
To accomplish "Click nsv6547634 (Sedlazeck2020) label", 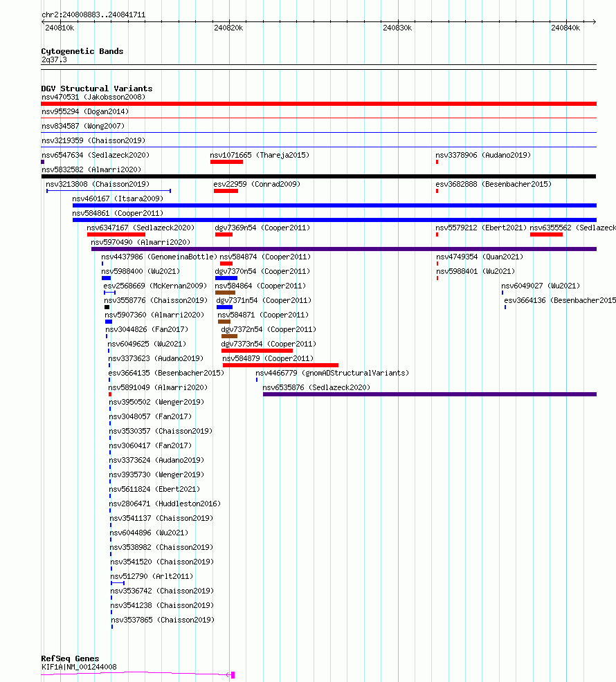I will click(96, 155).
